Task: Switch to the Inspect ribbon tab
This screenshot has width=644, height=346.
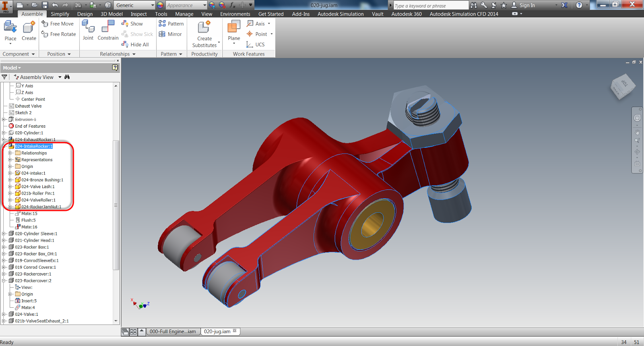Action: [139, 14]
